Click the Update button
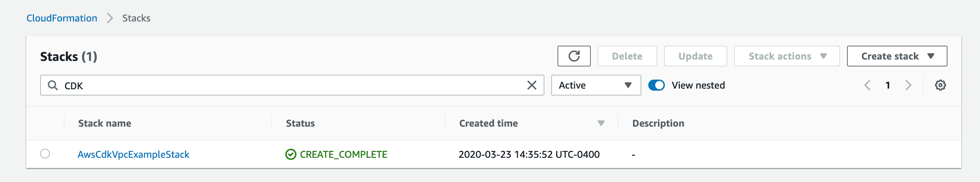This screenshot has width=980, height=182. click(x=695, y=56)
